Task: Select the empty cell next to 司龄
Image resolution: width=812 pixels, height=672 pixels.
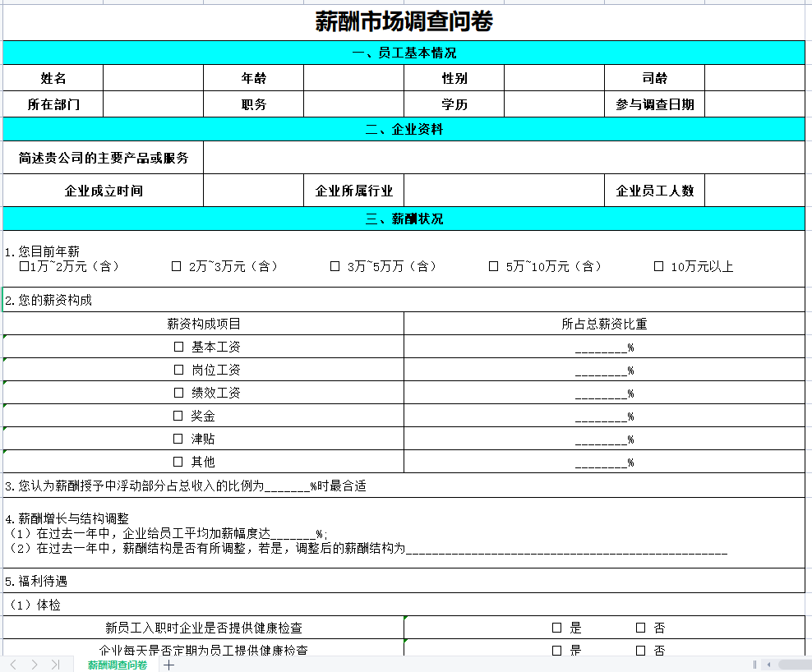Action: [754, 78]
